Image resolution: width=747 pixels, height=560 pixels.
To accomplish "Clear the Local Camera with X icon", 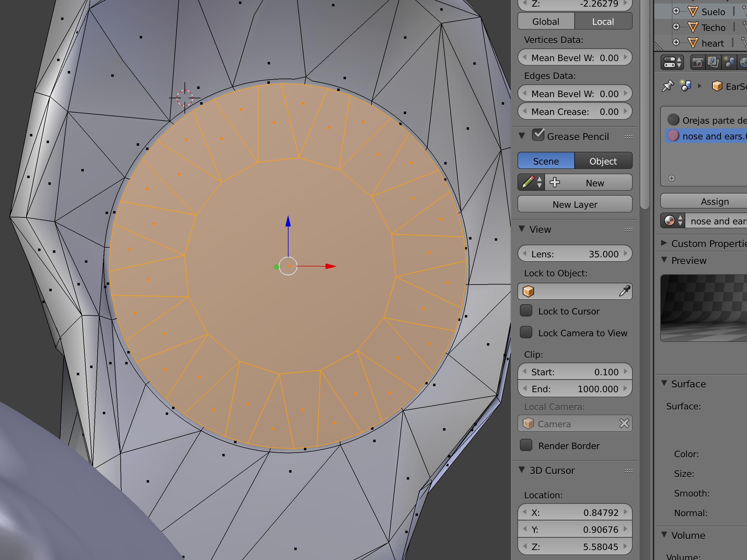I will (624, 423).
